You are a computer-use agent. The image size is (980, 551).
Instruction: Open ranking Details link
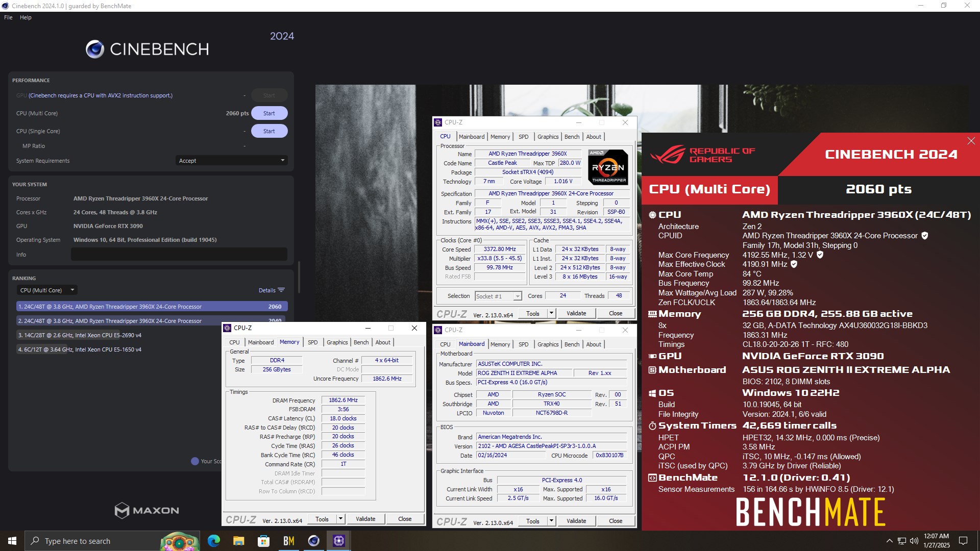267,290
